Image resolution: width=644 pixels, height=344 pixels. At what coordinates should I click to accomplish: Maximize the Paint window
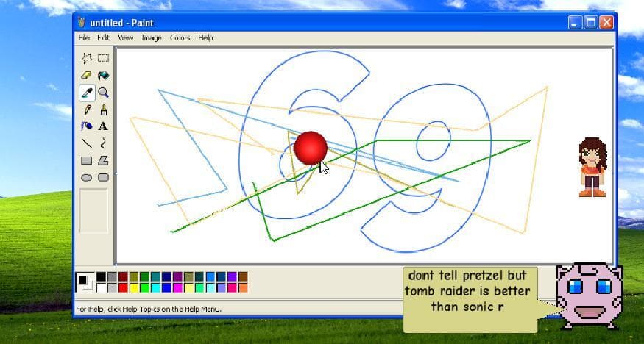[x=590, y=23]
